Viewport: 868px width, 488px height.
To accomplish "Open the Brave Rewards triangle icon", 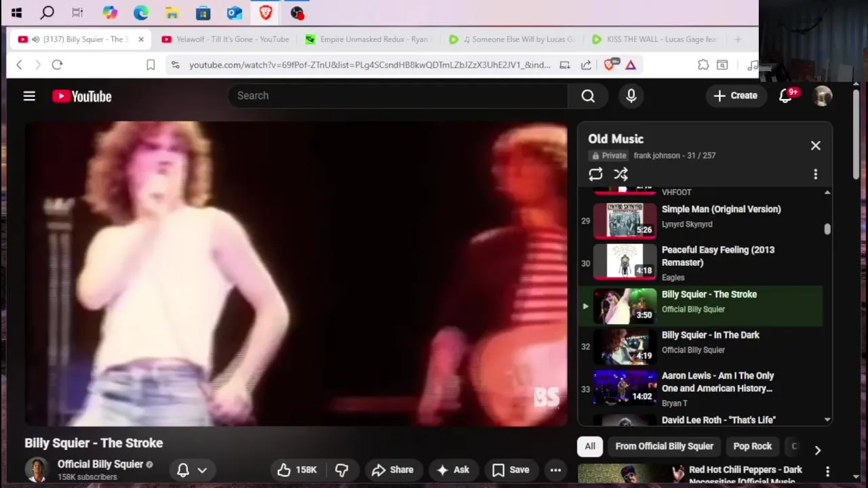I will coord(631,65).
